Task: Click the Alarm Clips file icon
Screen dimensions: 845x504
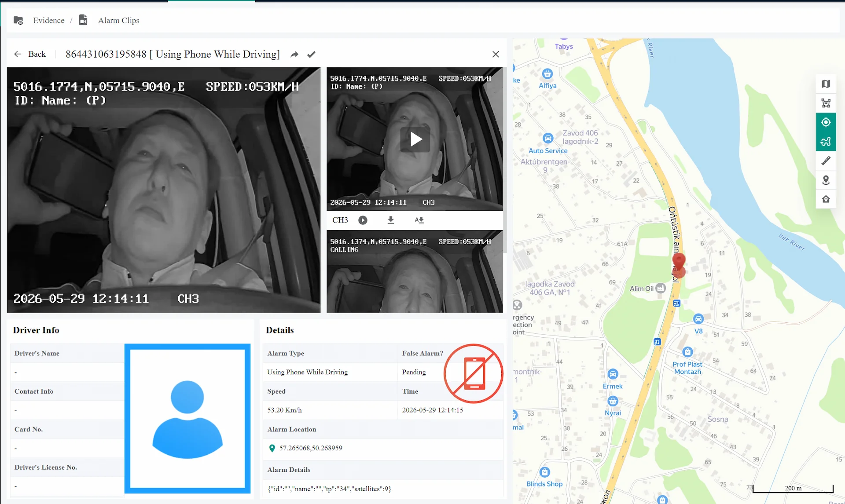Action: (x=83, y=20)
